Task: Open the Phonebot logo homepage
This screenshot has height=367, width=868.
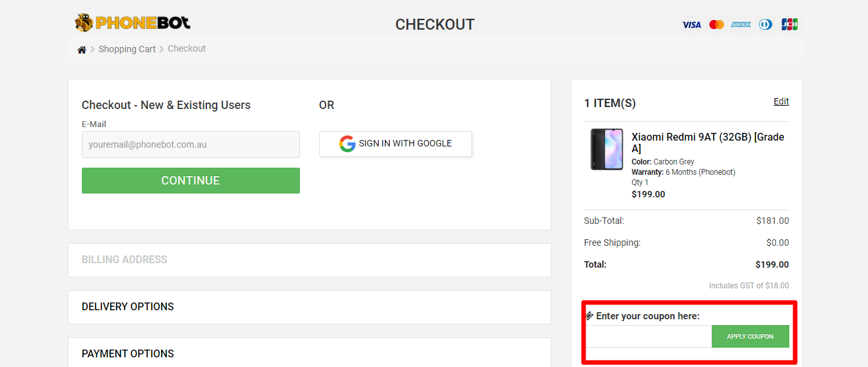Action: [133, 23]
